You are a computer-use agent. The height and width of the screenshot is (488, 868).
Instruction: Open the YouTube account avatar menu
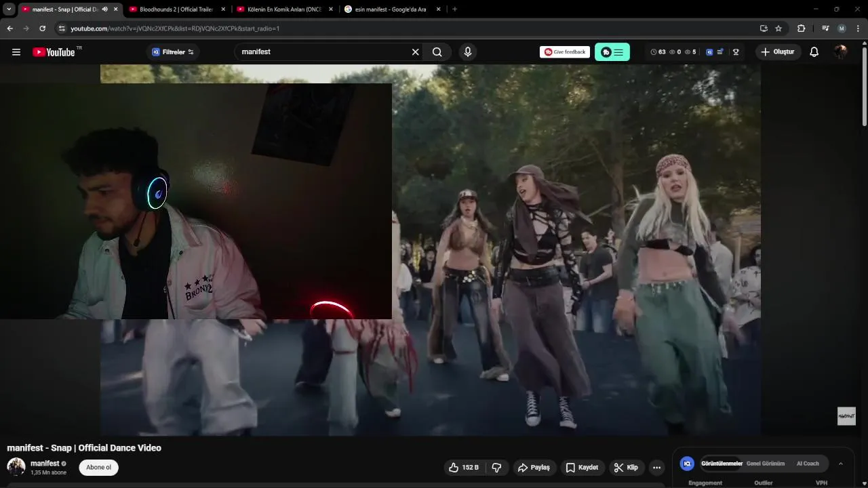[x=841, y=52]
